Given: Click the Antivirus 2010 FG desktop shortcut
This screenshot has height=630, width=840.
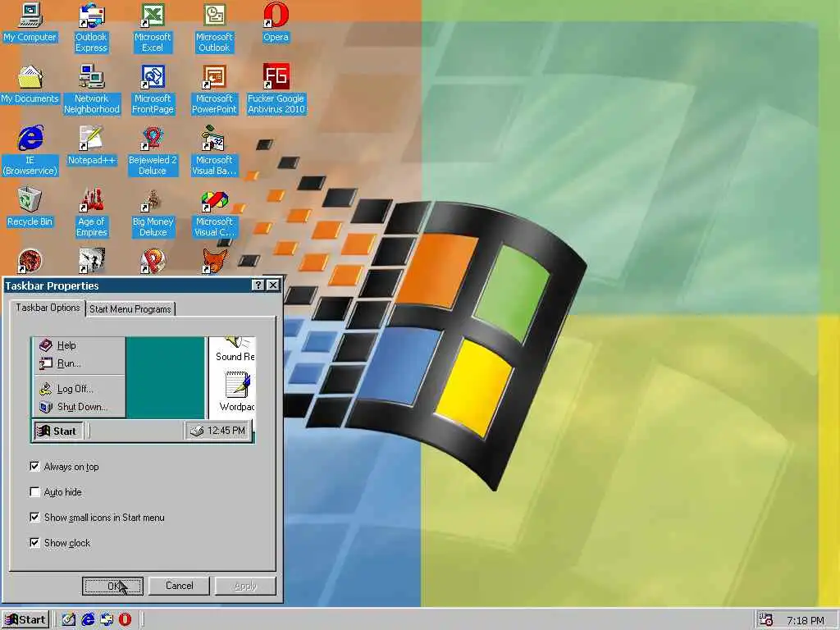Looking at the screenshot, I should 276,89.
